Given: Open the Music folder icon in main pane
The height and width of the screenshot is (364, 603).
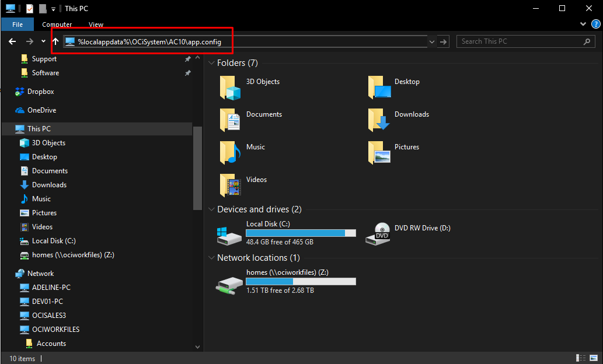Looking at the screenshot, I should coord(230,153).
